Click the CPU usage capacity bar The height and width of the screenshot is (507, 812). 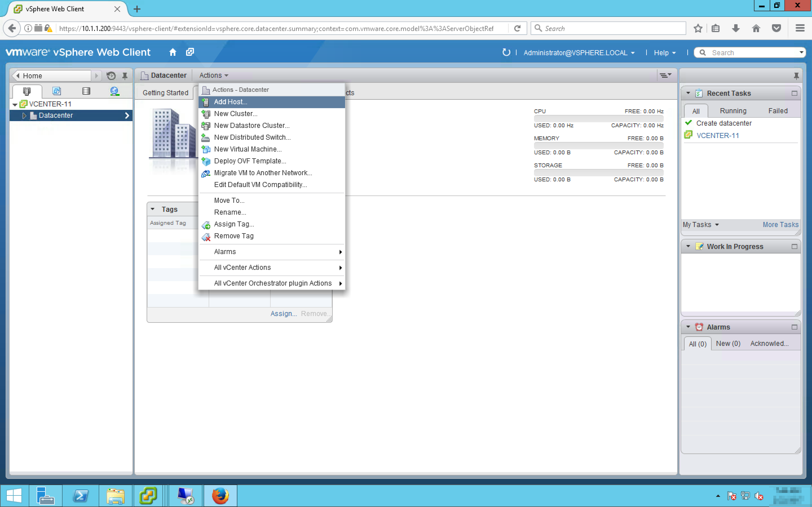click(598, 118)
